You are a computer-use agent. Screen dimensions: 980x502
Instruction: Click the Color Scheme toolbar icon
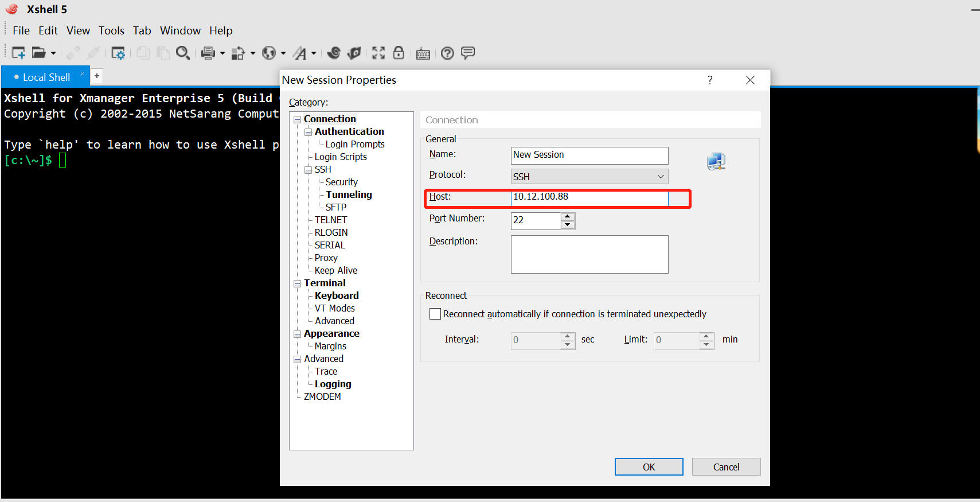[x=238, y=53]
